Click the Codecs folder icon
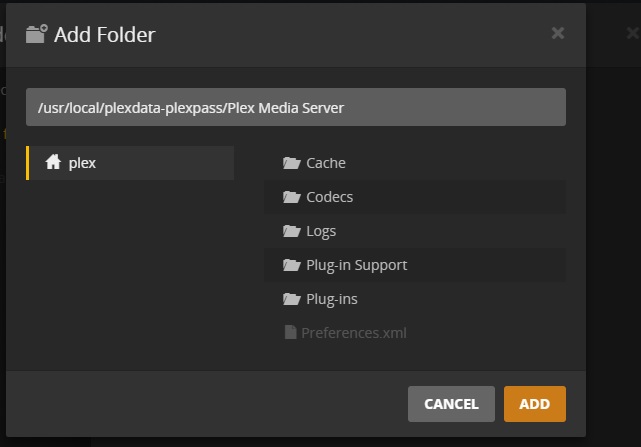 (x=292, y=197)
